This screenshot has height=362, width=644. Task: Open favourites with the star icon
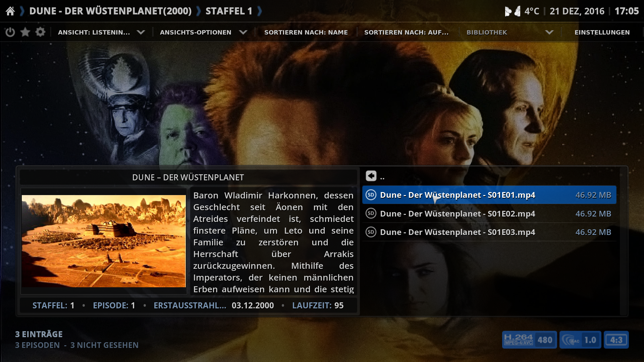pyautogui.click(x=25, y=32)
